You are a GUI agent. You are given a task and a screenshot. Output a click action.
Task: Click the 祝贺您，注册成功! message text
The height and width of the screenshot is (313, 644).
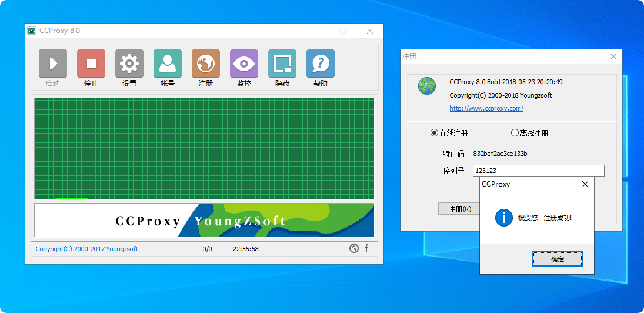[x=545, y=218]
